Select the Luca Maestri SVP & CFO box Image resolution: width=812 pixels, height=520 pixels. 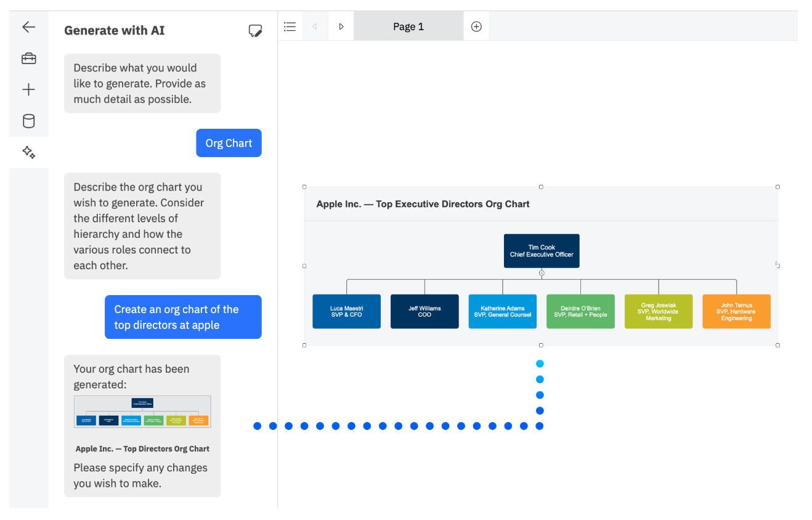pyautogui.click(x=346, y=311)
